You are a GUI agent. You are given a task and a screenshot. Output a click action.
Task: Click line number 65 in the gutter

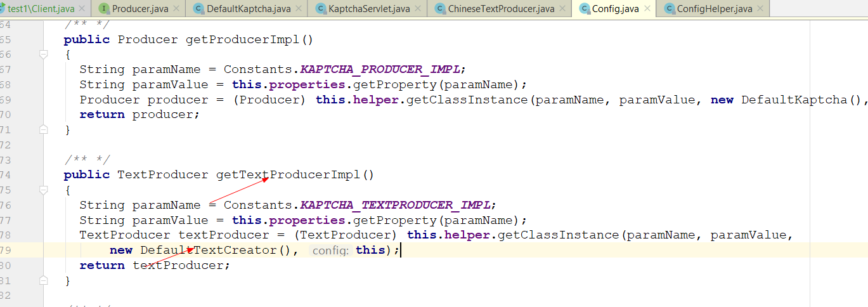5,39
